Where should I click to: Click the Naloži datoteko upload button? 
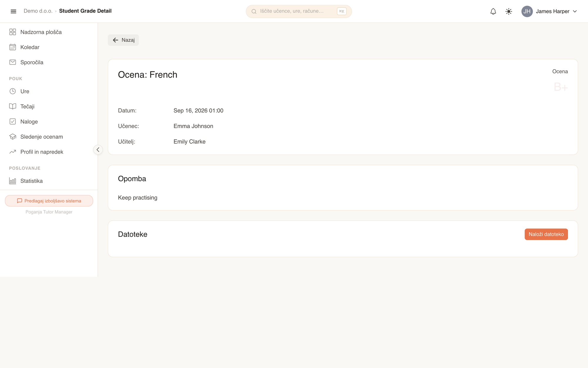point(546,234)
